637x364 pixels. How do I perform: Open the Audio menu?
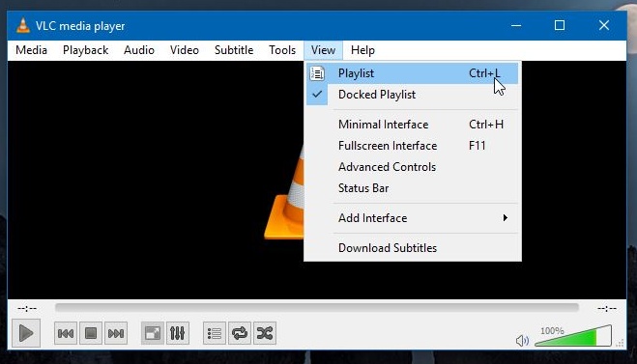point(139,50)
